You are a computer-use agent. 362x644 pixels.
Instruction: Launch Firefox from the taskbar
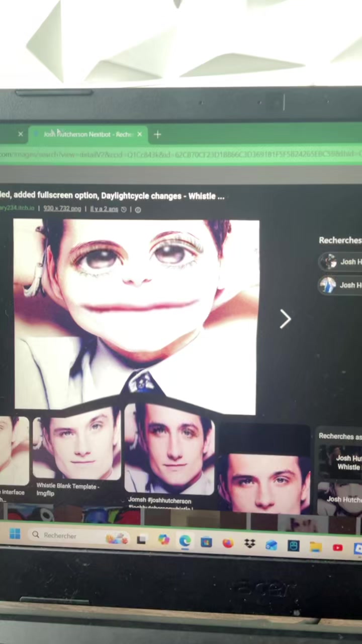coord(228,543)
